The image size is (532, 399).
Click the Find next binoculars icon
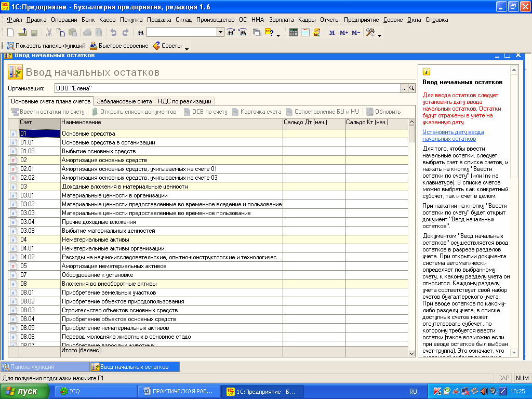click(x=231, y=33)
